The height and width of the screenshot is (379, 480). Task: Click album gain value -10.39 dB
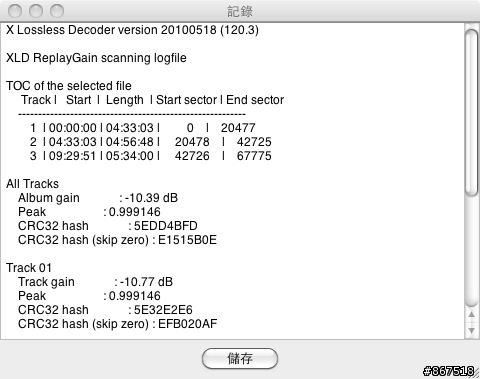point(151,198)
